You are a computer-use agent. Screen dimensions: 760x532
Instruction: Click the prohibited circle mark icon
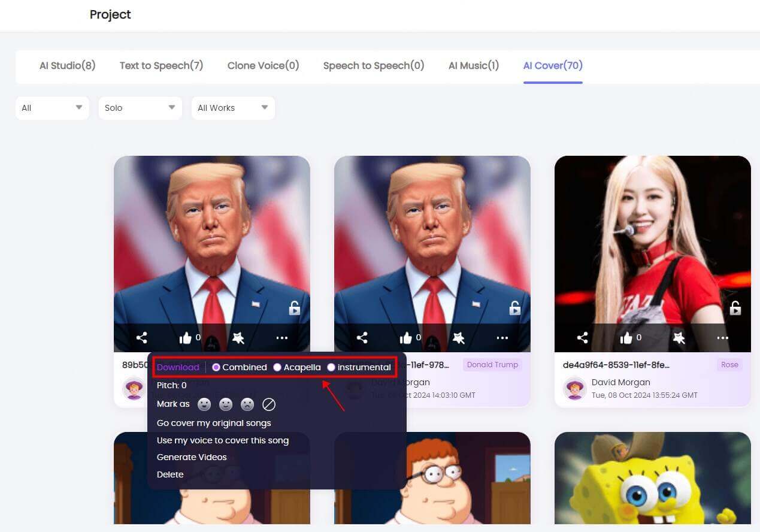click(x=269, y=404)
